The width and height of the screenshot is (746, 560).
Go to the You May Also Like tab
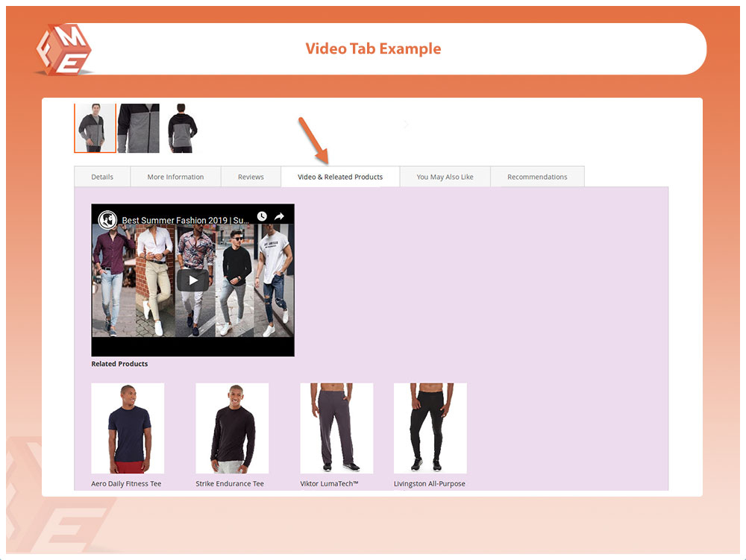pyautogui.click(x=445, y=177)
